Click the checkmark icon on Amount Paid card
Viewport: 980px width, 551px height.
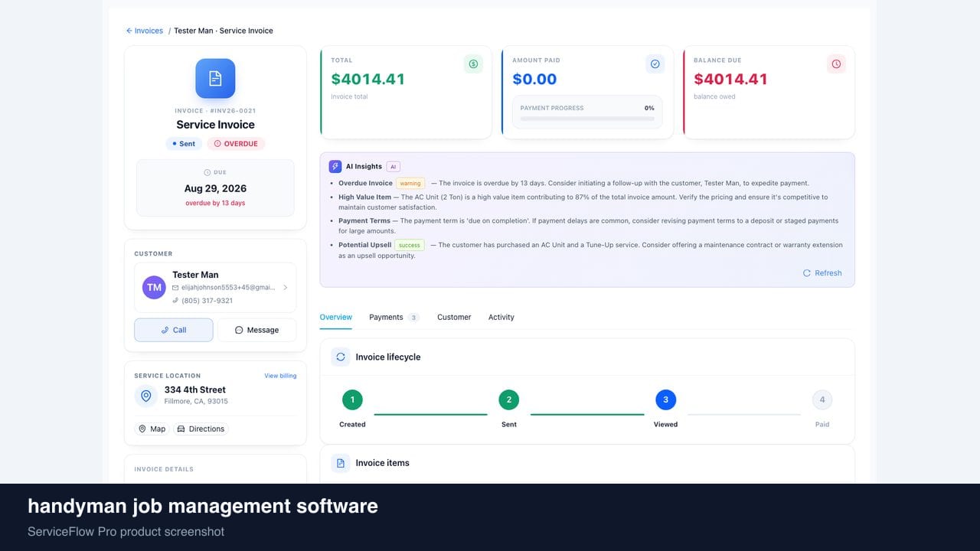655,64
